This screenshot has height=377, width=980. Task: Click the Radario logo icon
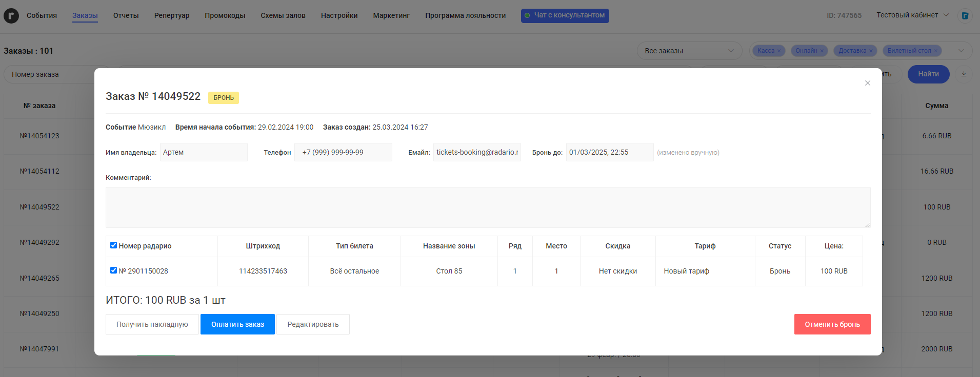pos(11,16)
